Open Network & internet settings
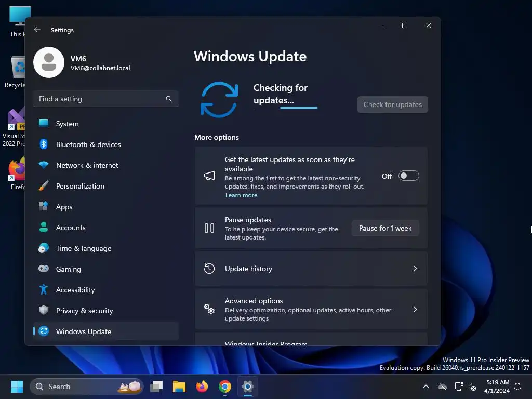This screenshot has height=399, width=532. tap(106, 165)
